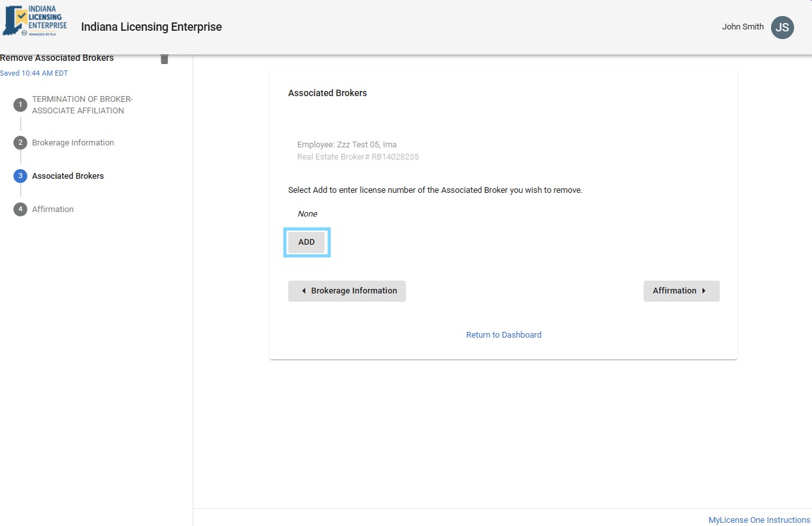Follow the Return to Dashboard link

(x=503, y=335)
